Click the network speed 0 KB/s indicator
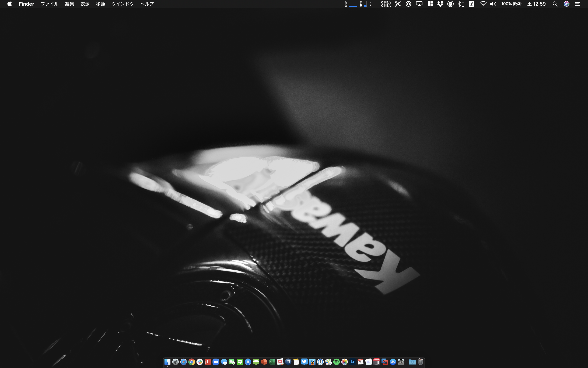 tap(386, 4)
